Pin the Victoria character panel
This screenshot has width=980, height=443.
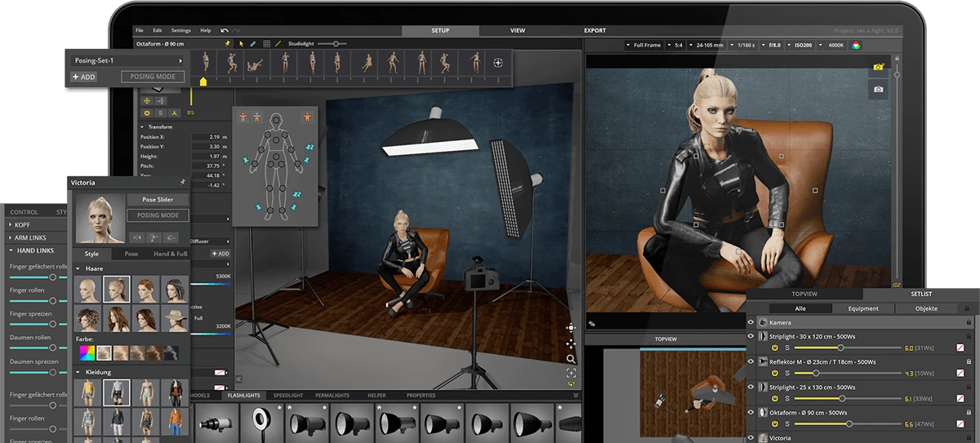pyautogui.click(x=182, y=183)
